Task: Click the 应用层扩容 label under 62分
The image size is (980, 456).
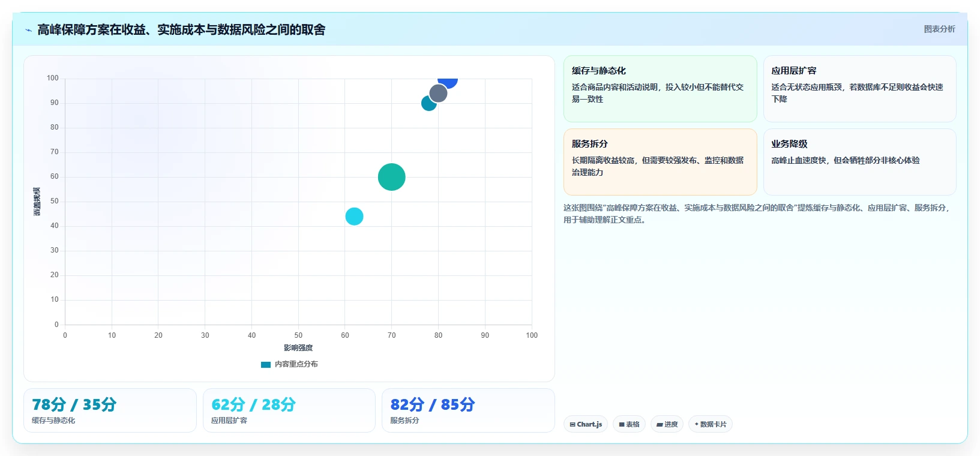Action: [x=229, y=421]
